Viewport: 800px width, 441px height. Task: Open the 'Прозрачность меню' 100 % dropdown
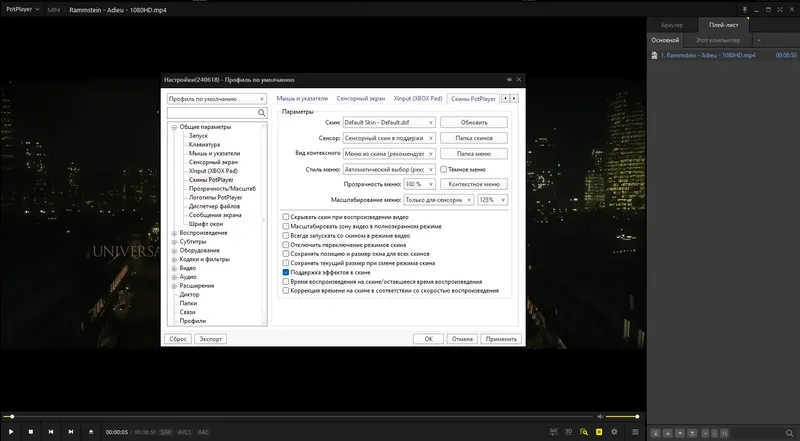pos(419,184)
